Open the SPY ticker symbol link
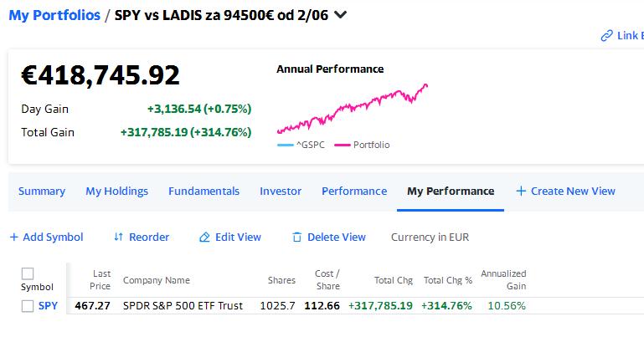 pos(48,306)
